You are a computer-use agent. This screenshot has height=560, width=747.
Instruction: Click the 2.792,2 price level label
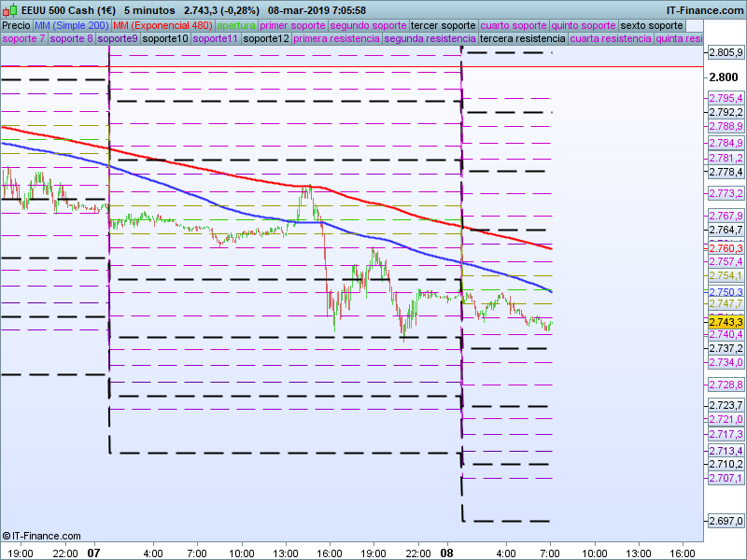point(726,112)
